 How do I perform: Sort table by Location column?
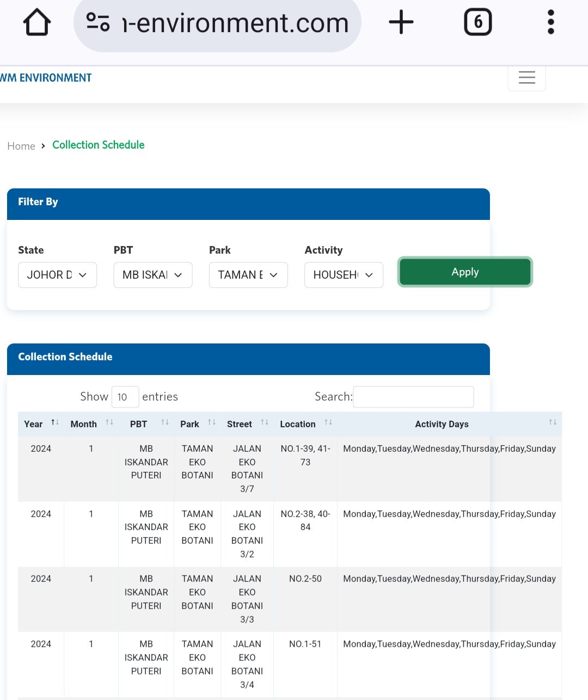(x=305, y=424)
